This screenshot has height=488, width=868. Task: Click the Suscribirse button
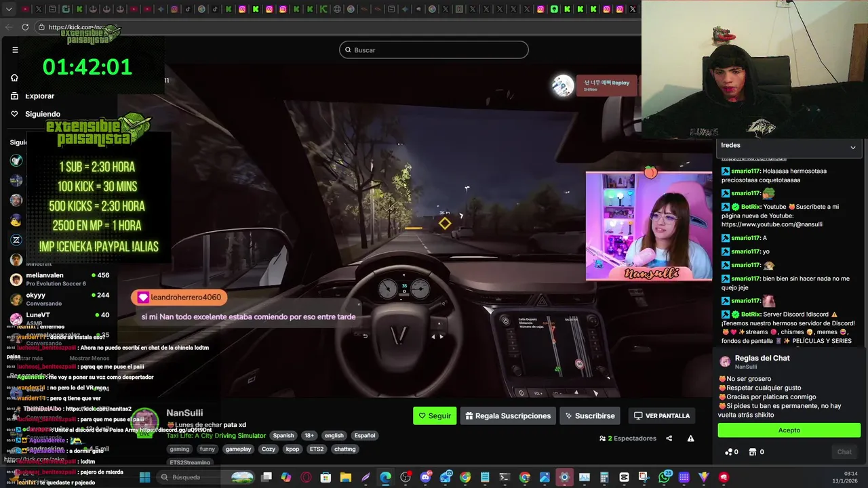tap(590, 415)
